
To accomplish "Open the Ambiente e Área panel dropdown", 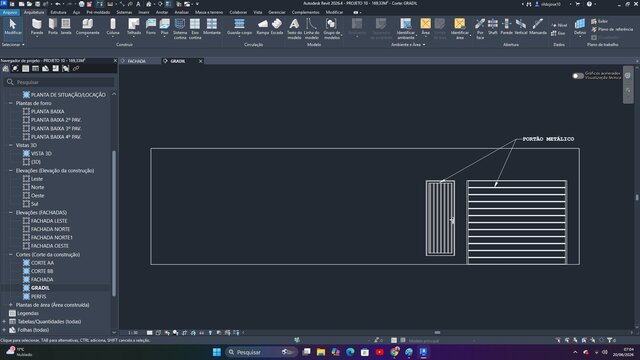I will pos(408,44).
